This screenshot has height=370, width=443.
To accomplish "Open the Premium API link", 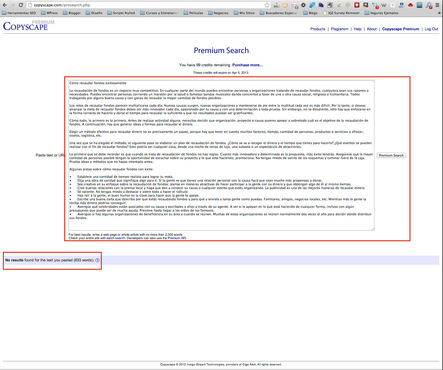I will coord(177,238).
